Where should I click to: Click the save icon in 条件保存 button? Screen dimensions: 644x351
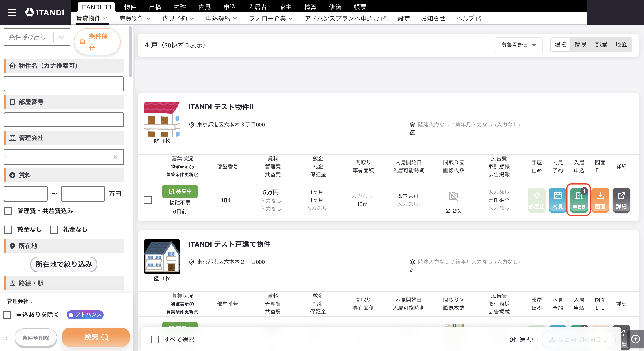tap(82, 42)
